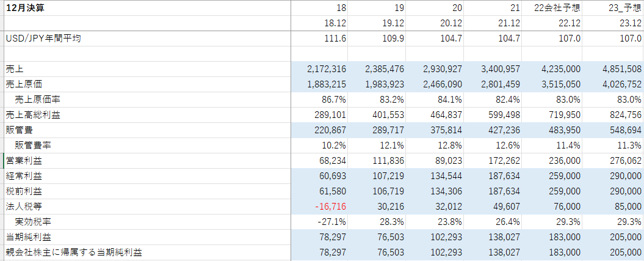Click the 18.12 period cell
The image size is (644, 261).
tap(319, 23)
